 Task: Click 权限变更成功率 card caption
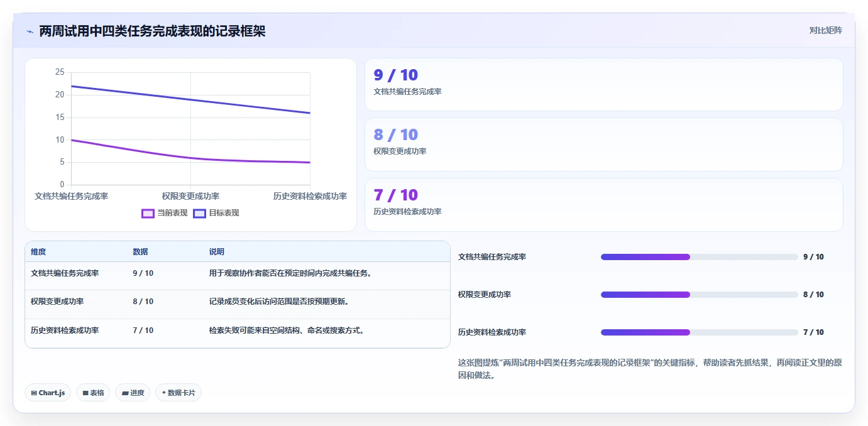coord(400,151)
